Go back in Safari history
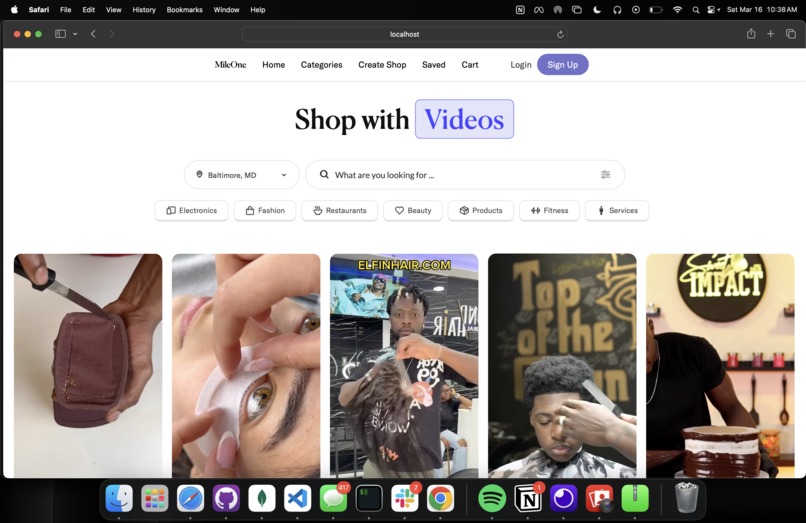The image size is (806, 523). (93, 34)
